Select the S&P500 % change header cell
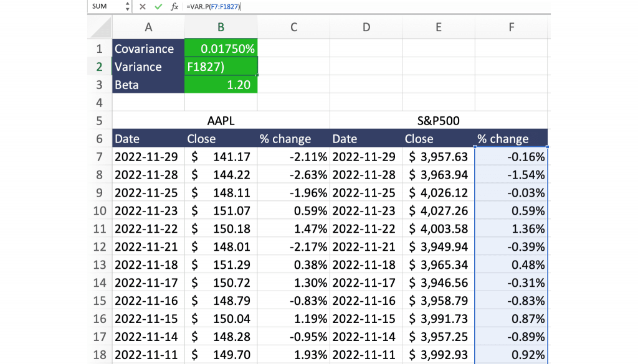The width and height of the screenshot is (638, 364). (x=511, y=139)
